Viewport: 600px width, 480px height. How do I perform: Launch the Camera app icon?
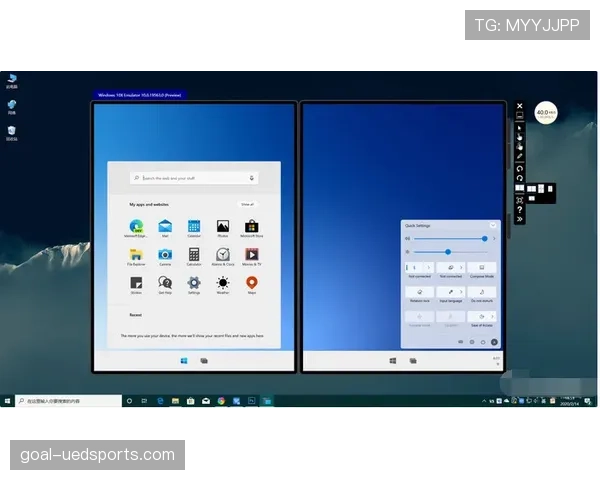(165, 254)
